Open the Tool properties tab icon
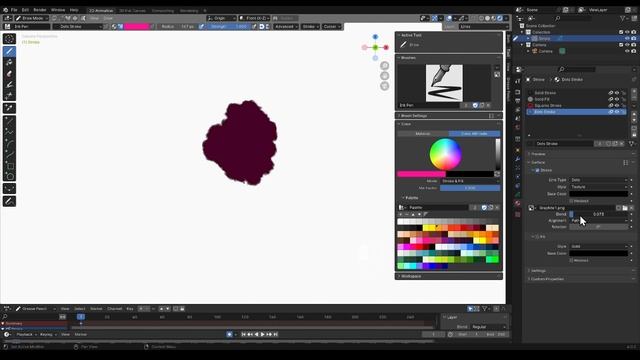The image size is (640, 360). tap(518, 81)
